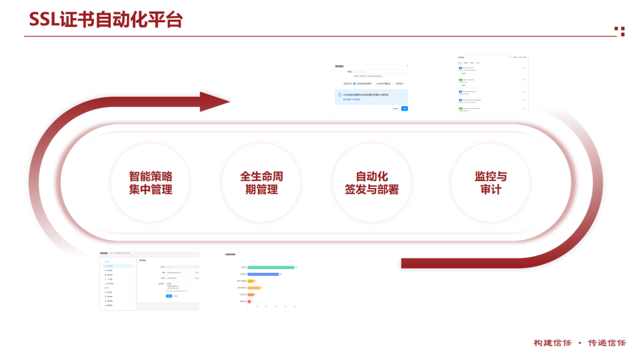Close the add-domain dialog with its X
This screenshot has width=644, height=360.
(x=407, y=66)
